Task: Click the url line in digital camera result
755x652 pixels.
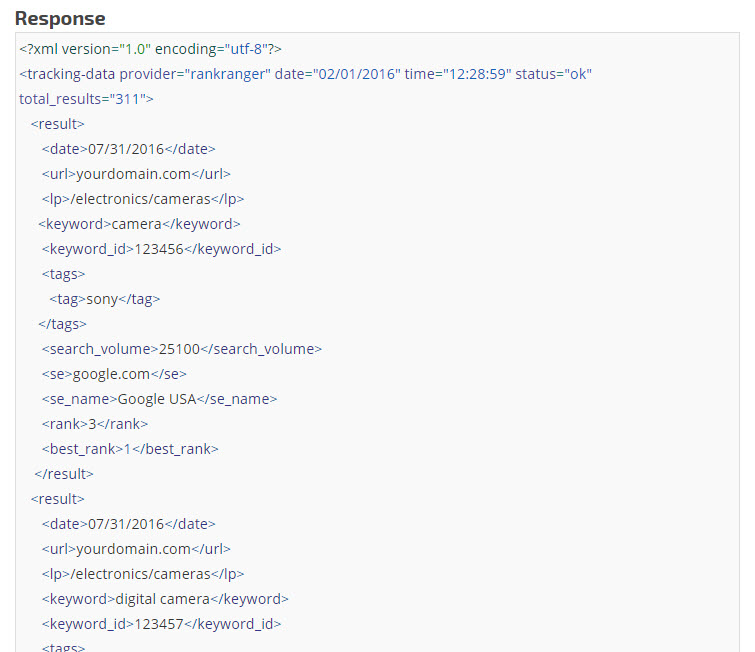Action: coord(136,549)
